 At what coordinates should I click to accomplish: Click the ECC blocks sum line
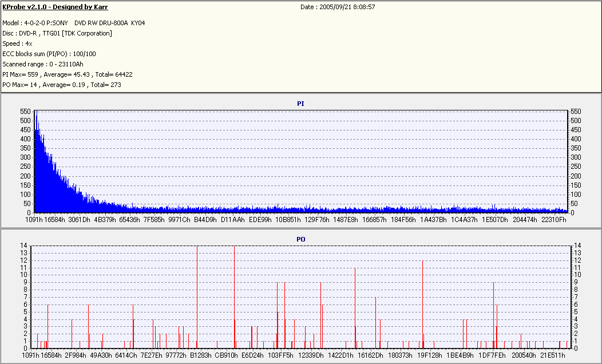tap(49, 54)
